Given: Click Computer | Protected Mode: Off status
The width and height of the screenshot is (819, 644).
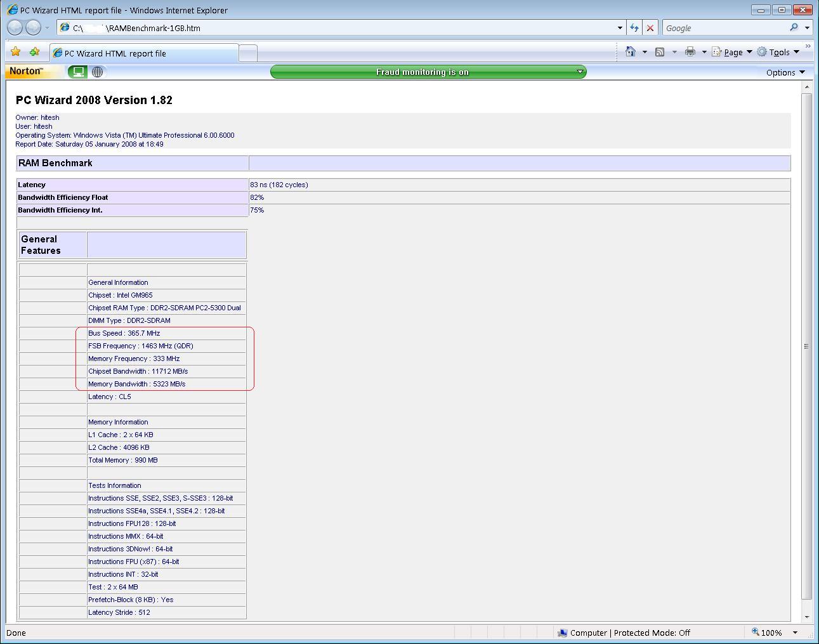Looking at the screenshot, I should 624,633.
